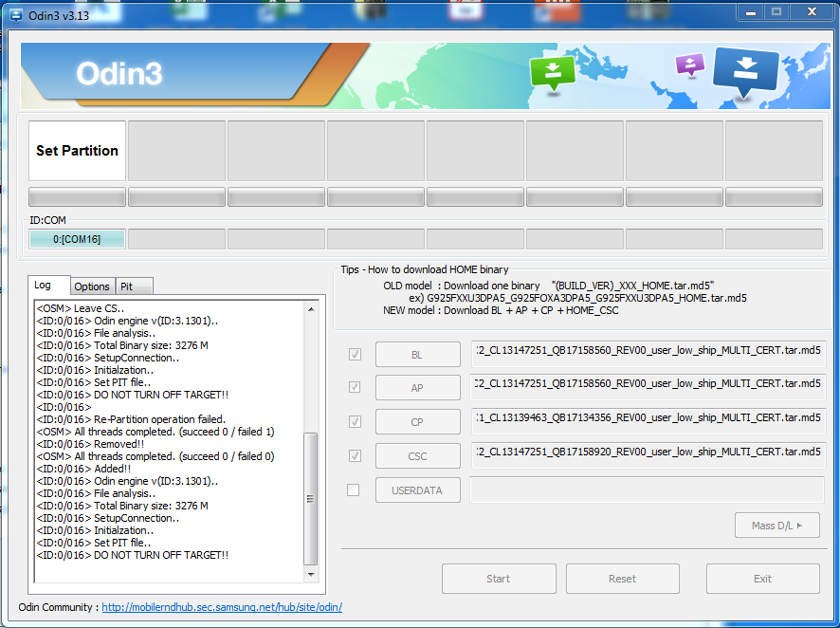Screen dimensions: 840x628
Task: Click the CP file select button
Action: coord(418,422)
